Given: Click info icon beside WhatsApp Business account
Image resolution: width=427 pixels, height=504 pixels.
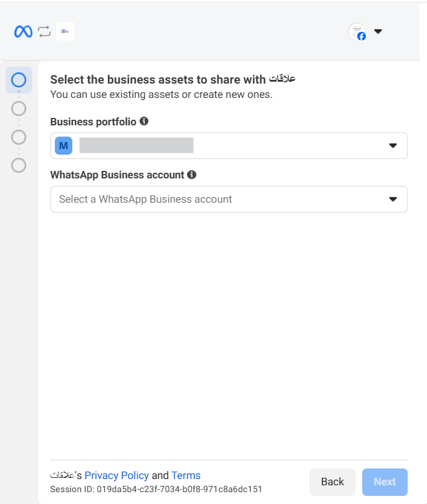Looking at the screenshot, I should click(192, 175).
